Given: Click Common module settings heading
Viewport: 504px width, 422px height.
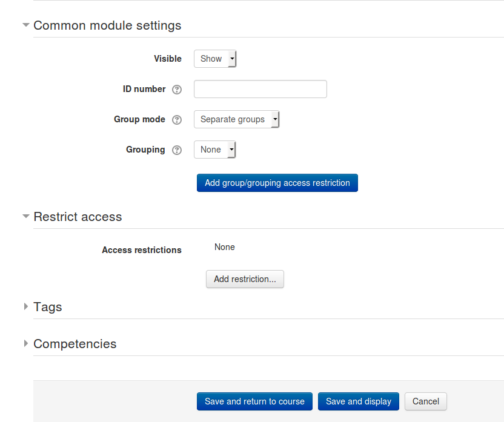Looking at the screenshot, I should 107,25.
